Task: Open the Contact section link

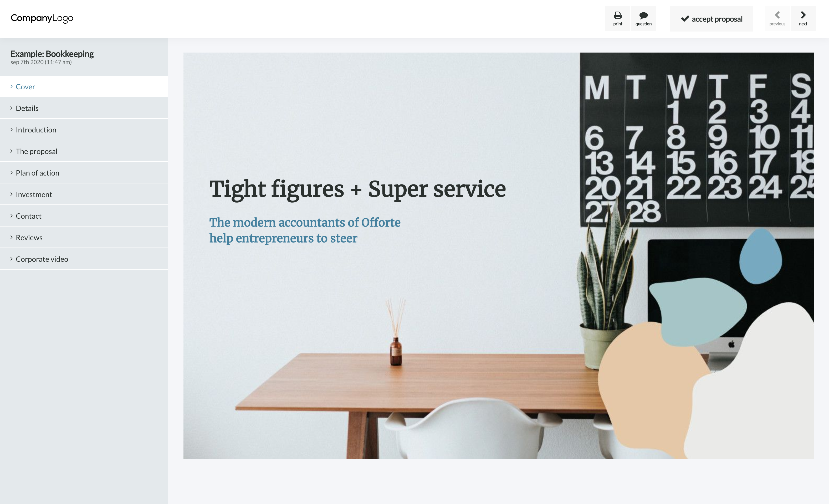Action: 84,216
